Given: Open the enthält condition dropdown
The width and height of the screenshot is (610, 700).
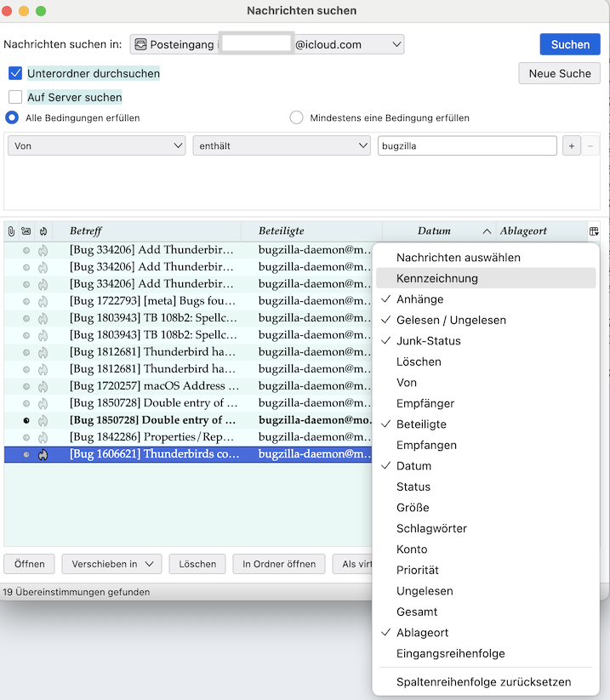Looking at the screenshot, I should 281,146.
